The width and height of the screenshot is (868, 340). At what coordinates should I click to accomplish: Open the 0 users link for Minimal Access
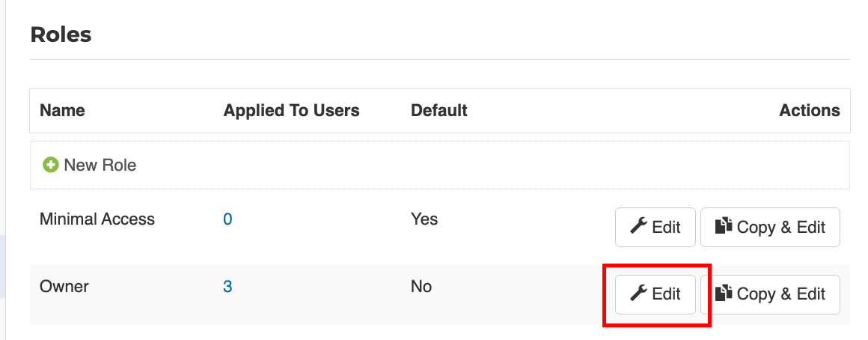click(x=227, y=219)
